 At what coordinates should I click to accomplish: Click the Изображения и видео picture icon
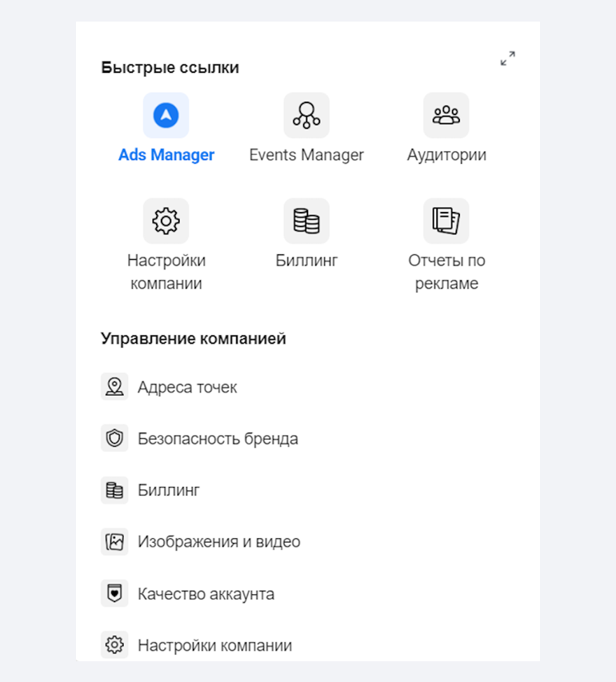point(114,542)
